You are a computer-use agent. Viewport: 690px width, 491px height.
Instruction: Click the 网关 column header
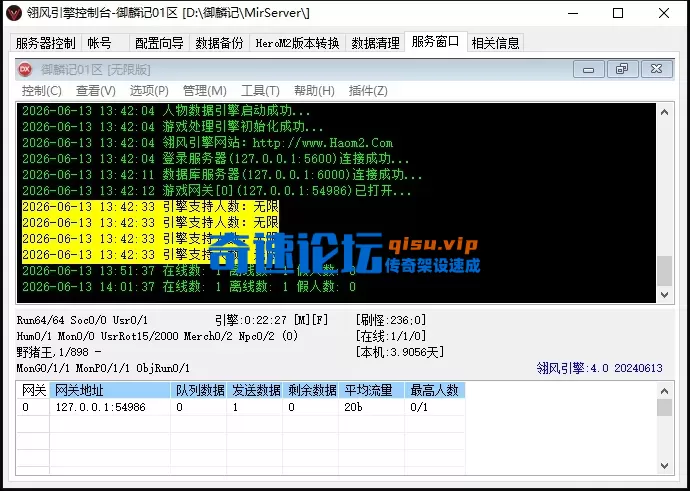[33, 390]
